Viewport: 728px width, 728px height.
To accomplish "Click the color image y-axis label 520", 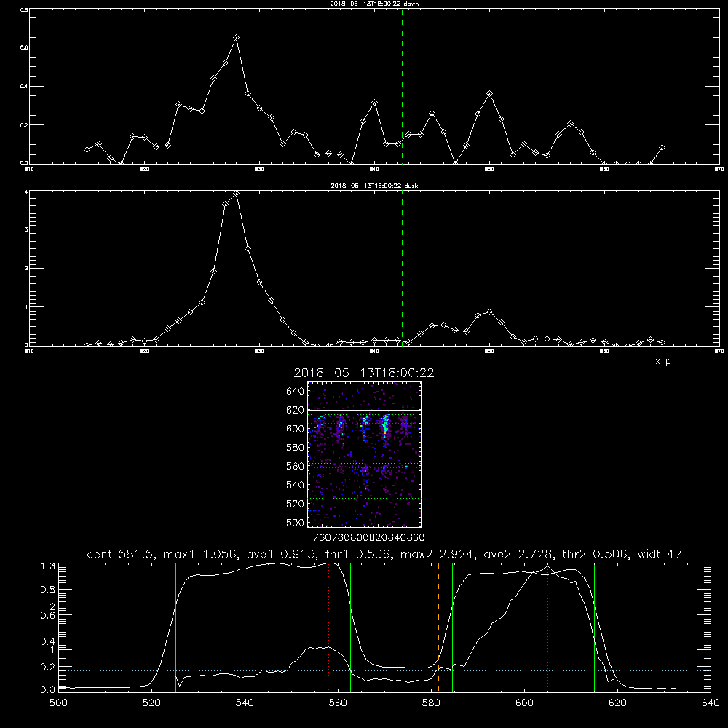I will (x=296, y=504).
